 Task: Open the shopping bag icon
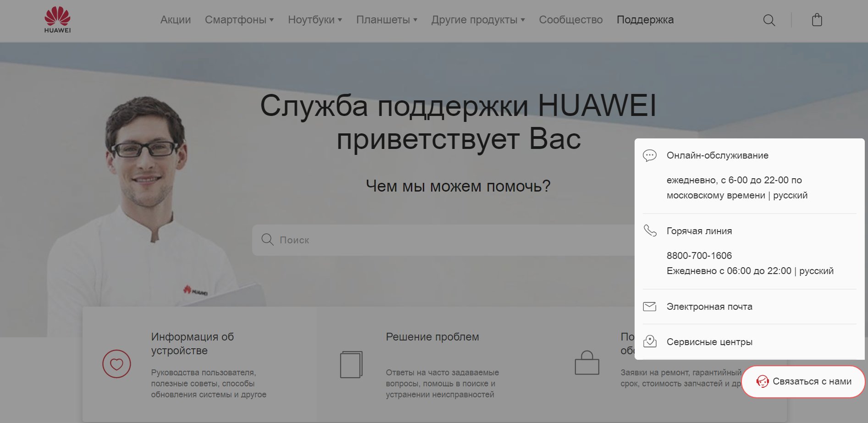click(817, 20)
